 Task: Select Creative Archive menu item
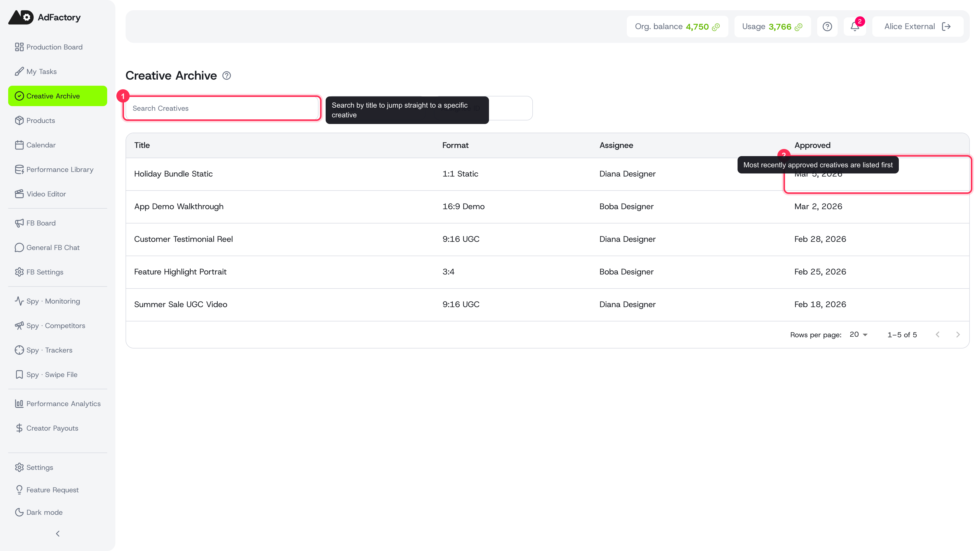(x=57, y=96)
